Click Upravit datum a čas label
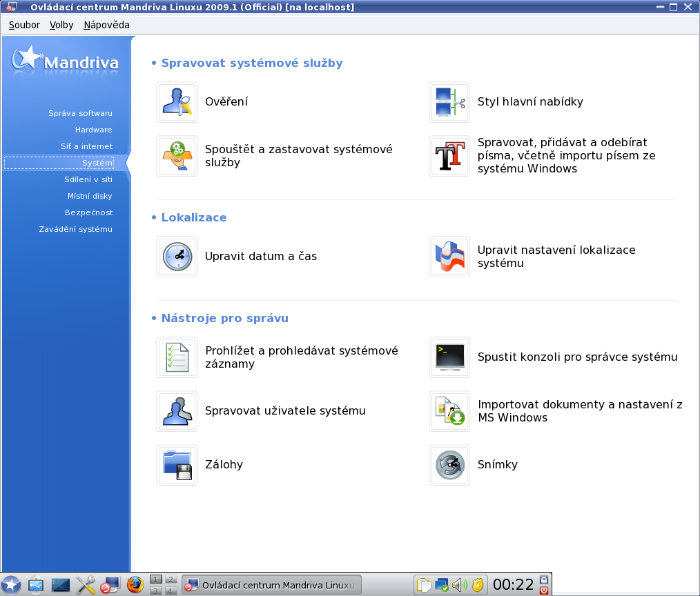The width and height of the screenshot is (700, 596). (261, 256)
